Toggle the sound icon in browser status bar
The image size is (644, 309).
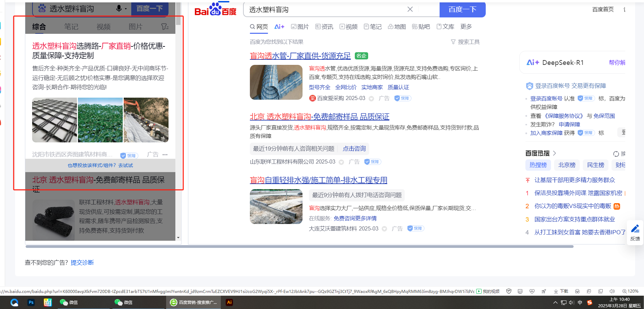point(612,291)
